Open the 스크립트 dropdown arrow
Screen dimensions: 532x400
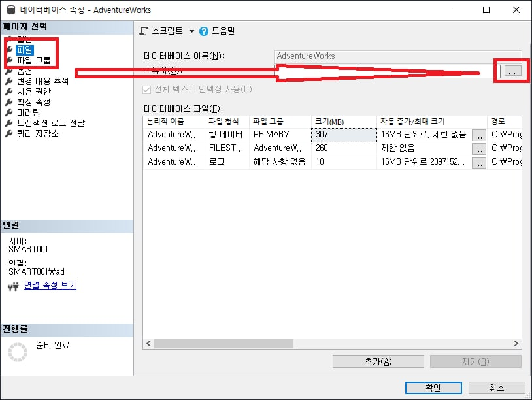coord(191,31)
